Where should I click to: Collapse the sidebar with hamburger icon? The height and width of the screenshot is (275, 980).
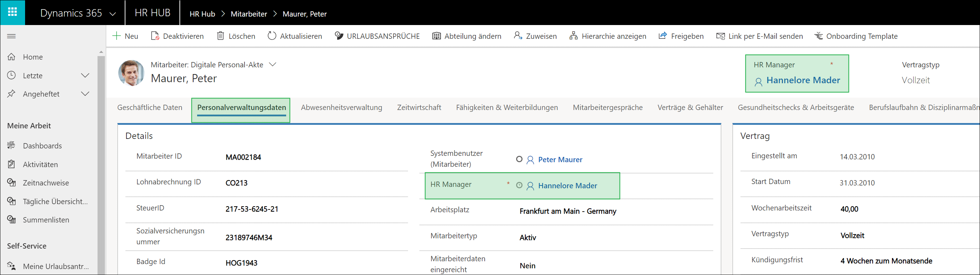(x=11, y=36)
